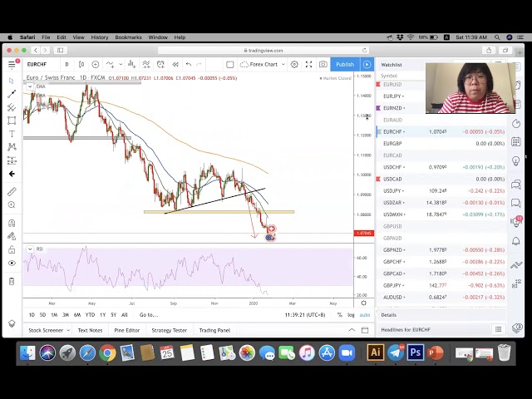Open the TradingView hamburger menu
532x399 pixels.
12,64
